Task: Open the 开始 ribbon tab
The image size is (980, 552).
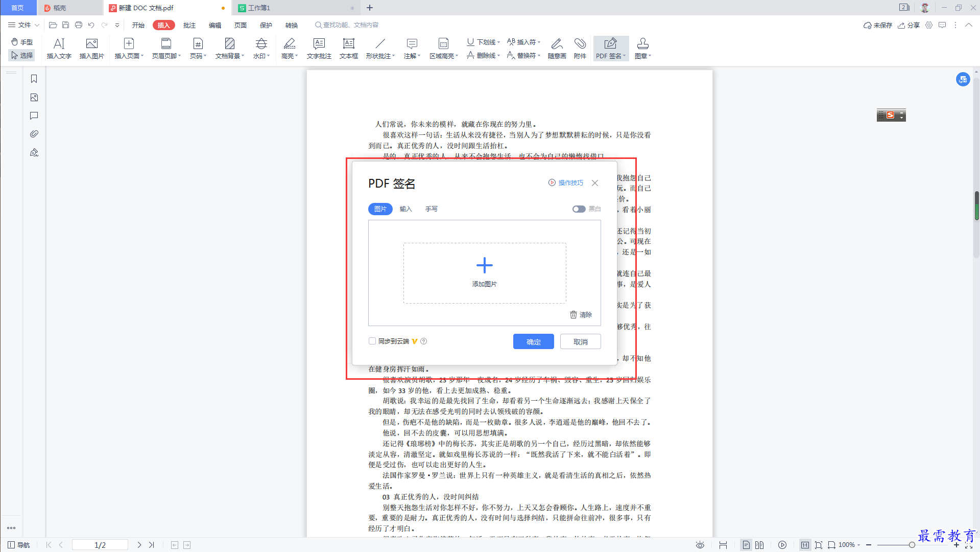Action: tap(138, 25)
